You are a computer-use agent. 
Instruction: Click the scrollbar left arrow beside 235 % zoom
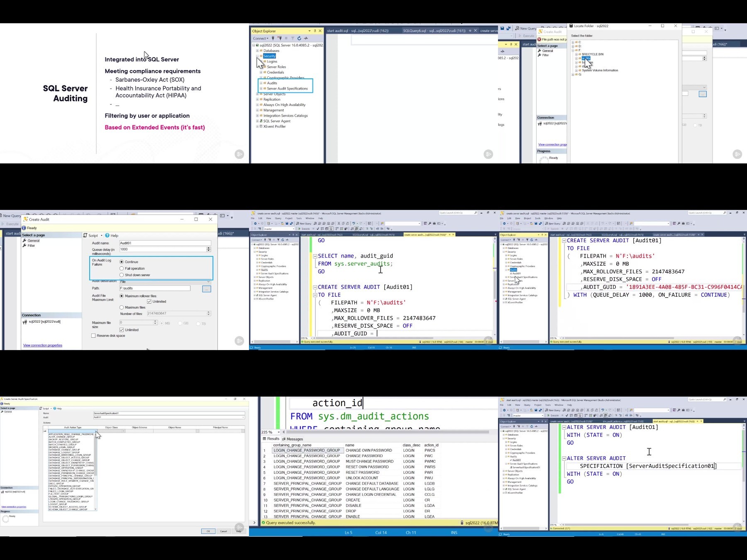283,432
